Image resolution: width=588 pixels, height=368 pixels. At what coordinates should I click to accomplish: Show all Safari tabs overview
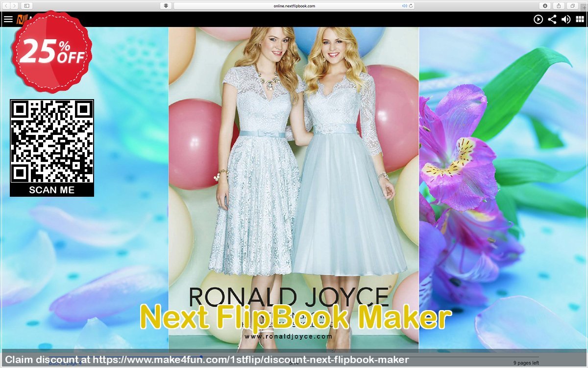[572, 5]
